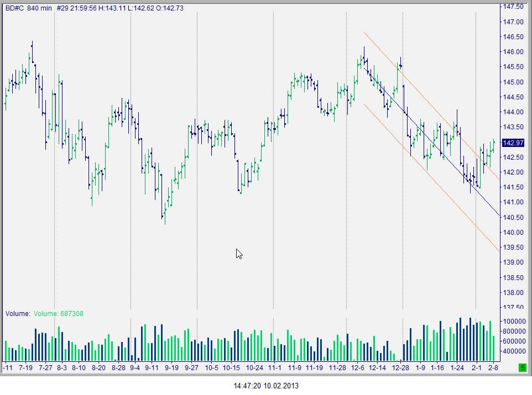
Task: Click the 14:47:20 10.02.2013 timestamp
Action: (x=266, y=386)
